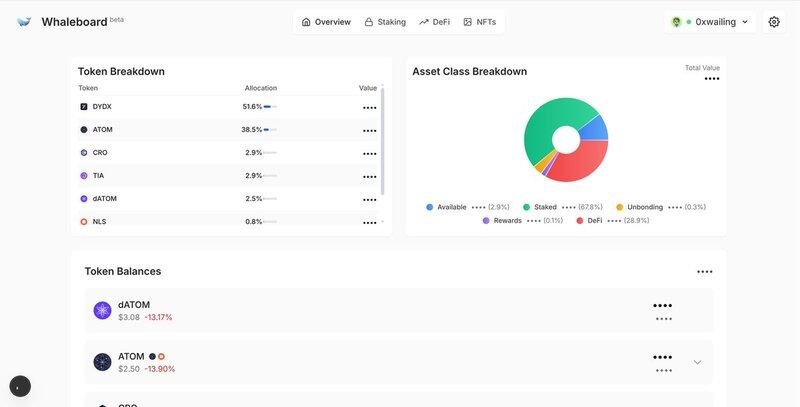The image size is (800, 407).
Task: Show hidden Token Balances total value
Action: 704,272
